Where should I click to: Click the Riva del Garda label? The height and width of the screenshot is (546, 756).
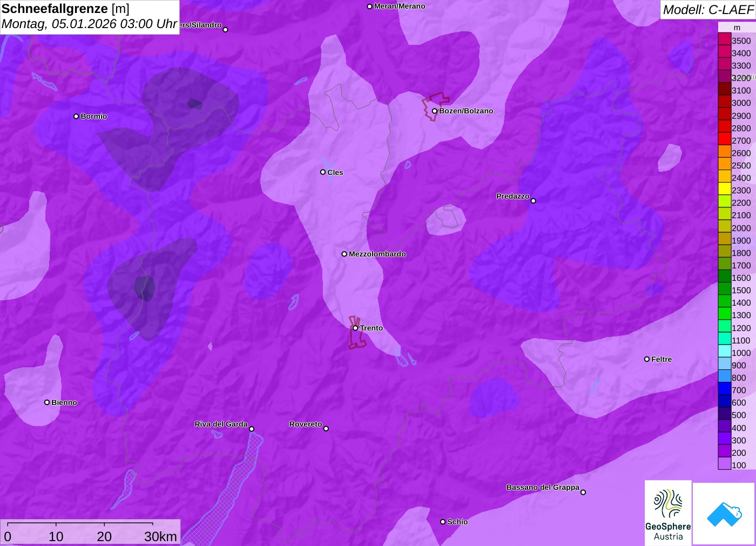[221, 424]
